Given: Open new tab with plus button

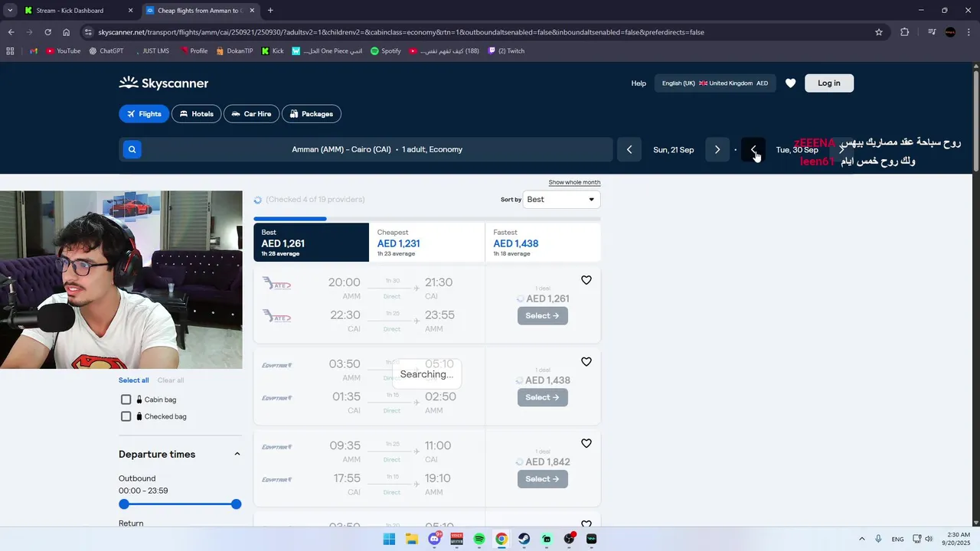Looking at the screenshot, I should click(270, 11).
